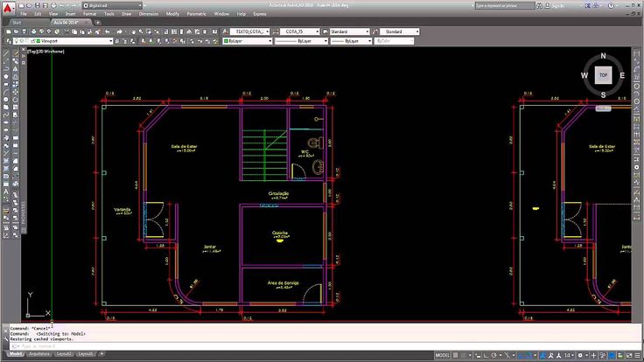
Task: Open the ViewCube WCS dropdown
Action: (604, 108)
